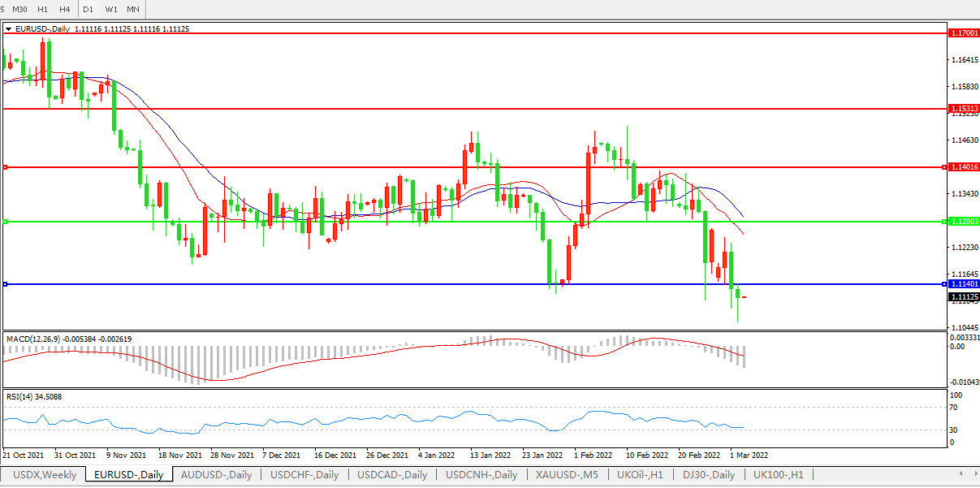The width and height of the screenshot is (980, 488).
Task: Open the chart menu triangle beside EURUSD-,Daily
Action: tap(8, 29)
